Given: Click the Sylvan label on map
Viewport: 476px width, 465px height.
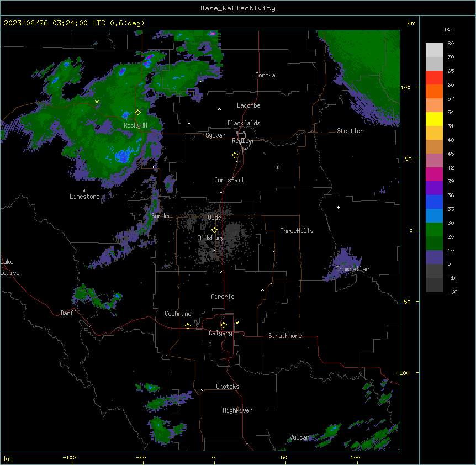Looking at the screenshot, I should pos(215,135).
